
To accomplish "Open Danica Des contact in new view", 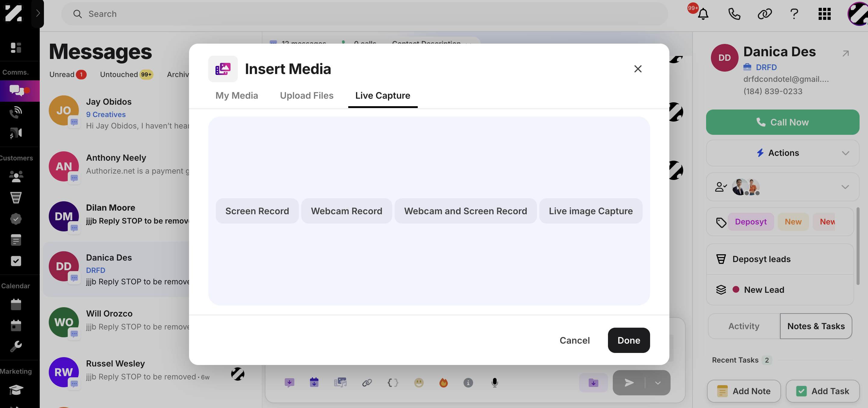I will [845, 54].
